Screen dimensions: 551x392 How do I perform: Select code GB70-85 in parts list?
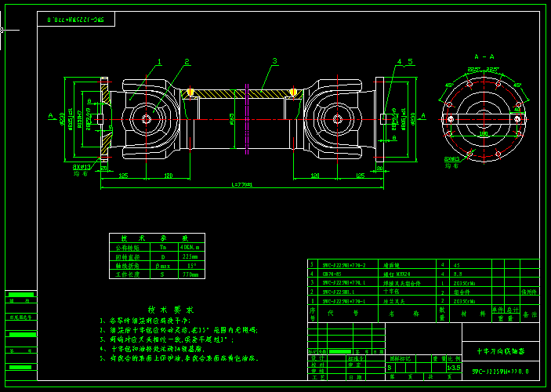332,274
